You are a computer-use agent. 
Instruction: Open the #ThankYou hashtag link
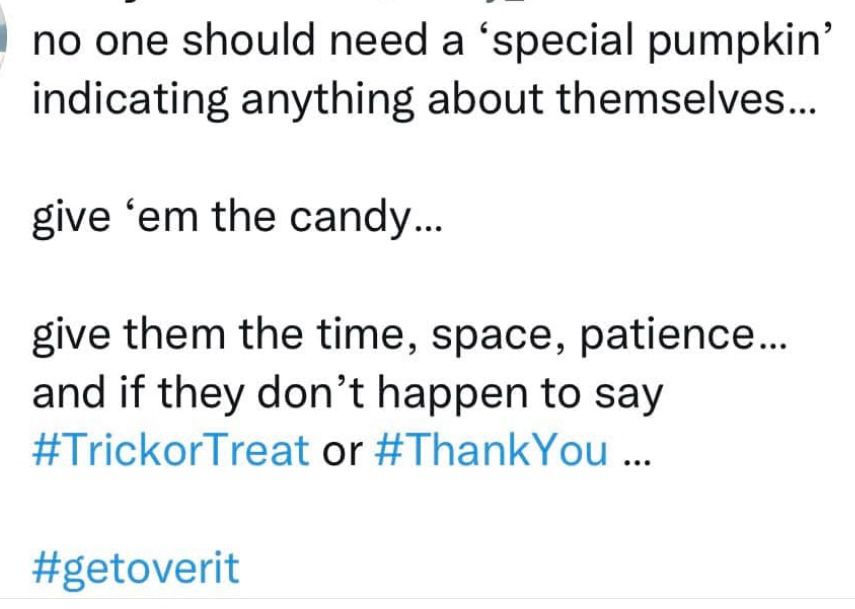pos(491,450)
